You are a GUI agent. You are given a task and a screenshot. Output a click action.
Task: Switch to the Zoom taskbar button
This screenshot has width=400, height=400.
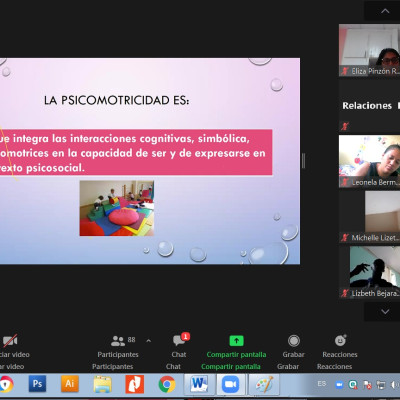pyautogui.click(x=231, y=384)
